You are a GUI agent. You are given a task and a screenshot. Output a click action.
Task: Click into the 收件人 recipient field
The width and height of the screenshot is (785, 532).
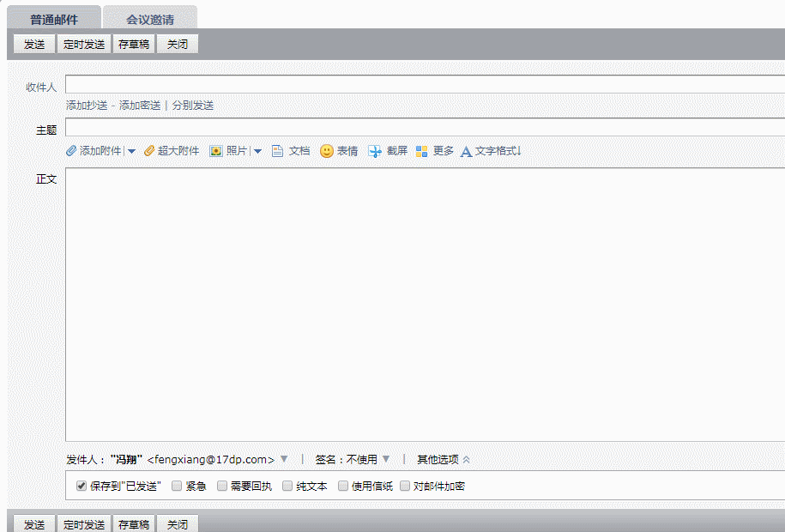pyautogui.click(x=425, y=85)
